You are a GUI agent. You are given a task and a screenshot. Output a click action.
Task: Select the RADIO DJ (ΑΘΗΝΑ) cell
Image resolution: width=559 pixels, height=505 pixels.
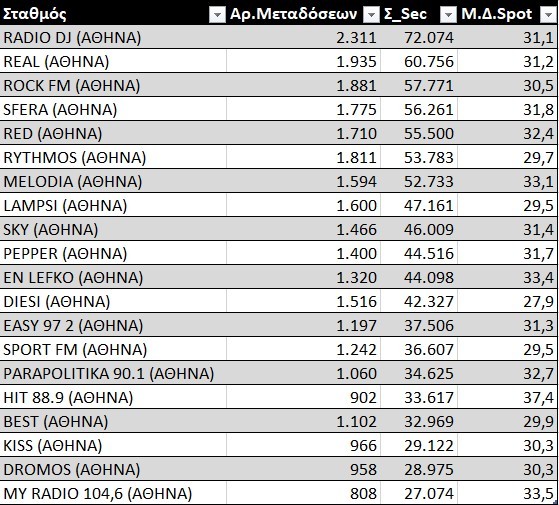click(x=113, y=37)
